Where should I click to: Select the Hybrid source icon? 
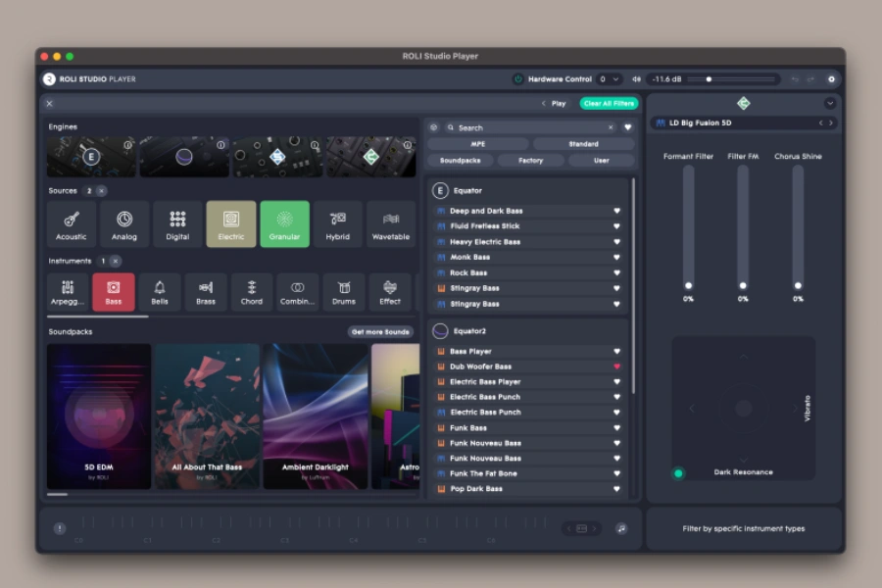tap(337, 224)
